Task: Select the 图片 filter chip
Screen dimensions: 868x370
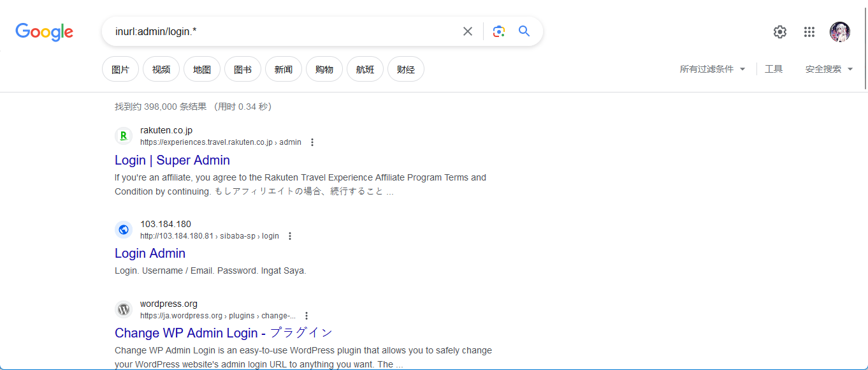Action: click(120, 69)
